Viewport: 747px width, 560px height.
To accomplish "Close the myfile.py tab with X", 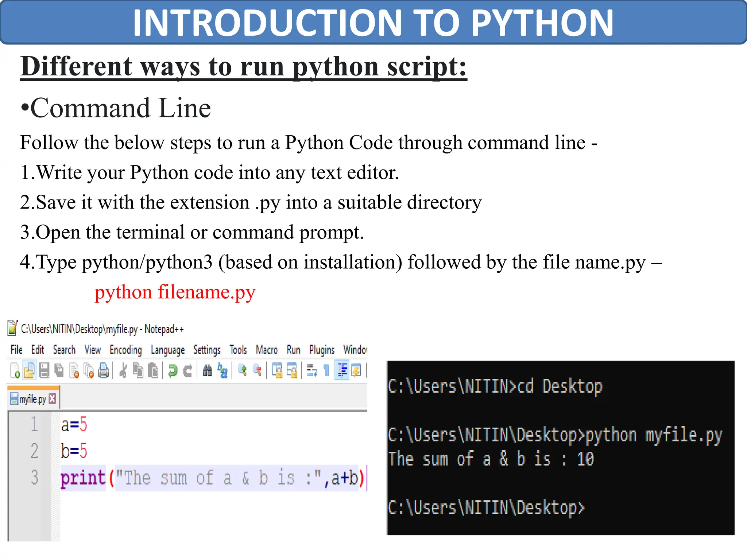I will point(53,398).
